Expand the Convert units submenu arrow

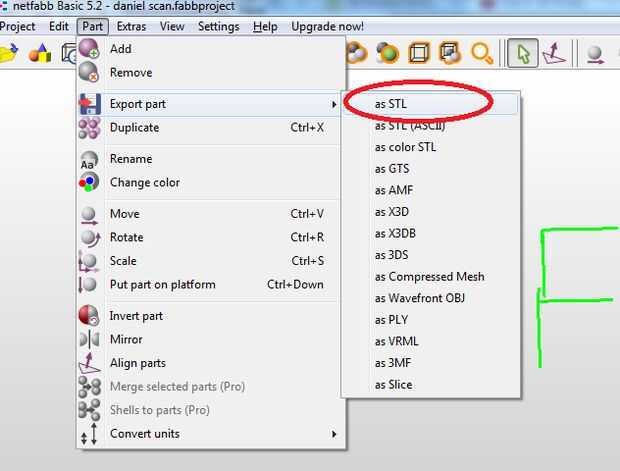[x=334, y=434]
